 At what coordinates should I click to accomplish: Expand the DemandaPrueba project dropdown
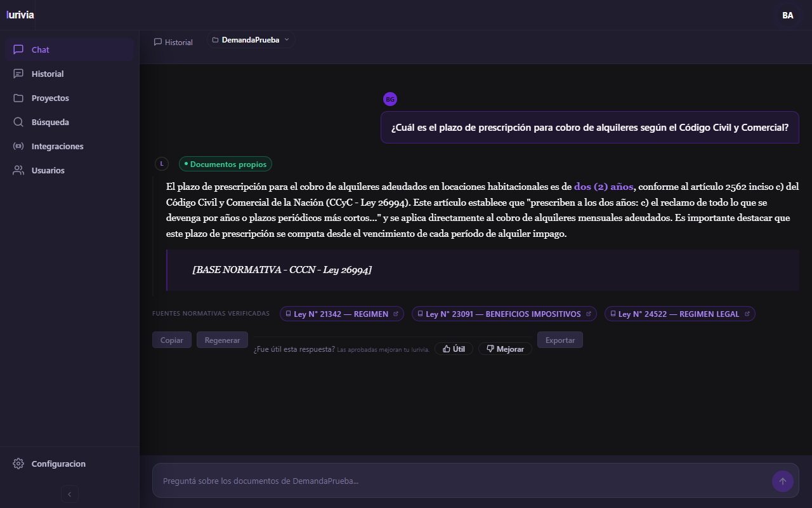[251, 40]
